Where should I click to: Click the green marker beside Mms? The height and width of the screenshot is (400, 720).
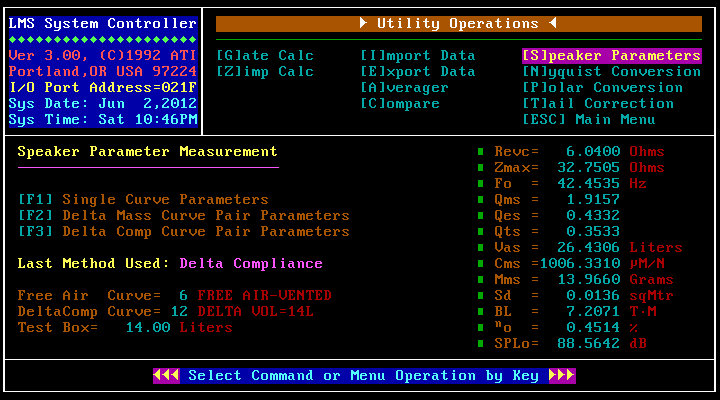click(x=480, y=280)
